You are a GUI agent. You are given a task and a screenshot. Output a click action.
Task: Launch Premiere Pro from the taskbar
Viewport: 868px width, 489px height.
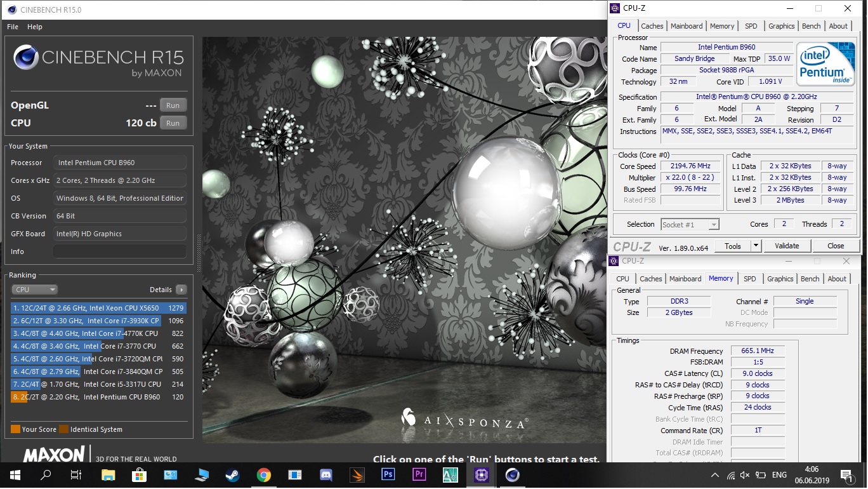point(419,475)
